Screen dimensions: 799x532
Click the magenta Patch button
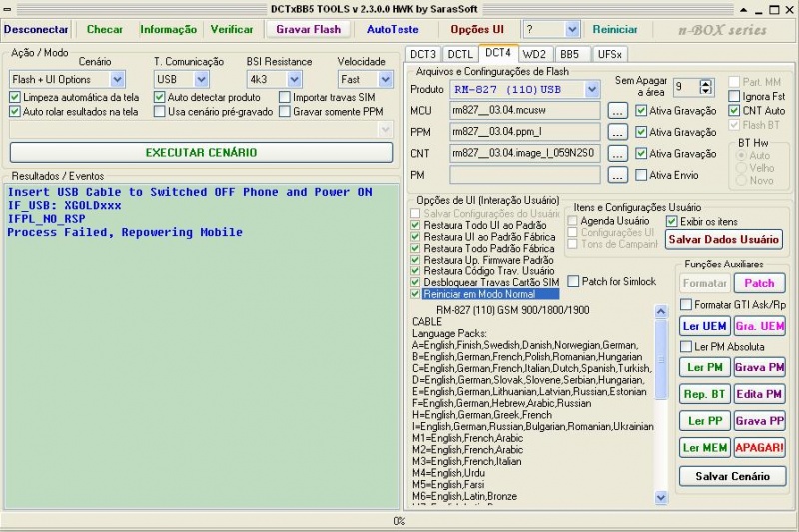click(759, 283)
